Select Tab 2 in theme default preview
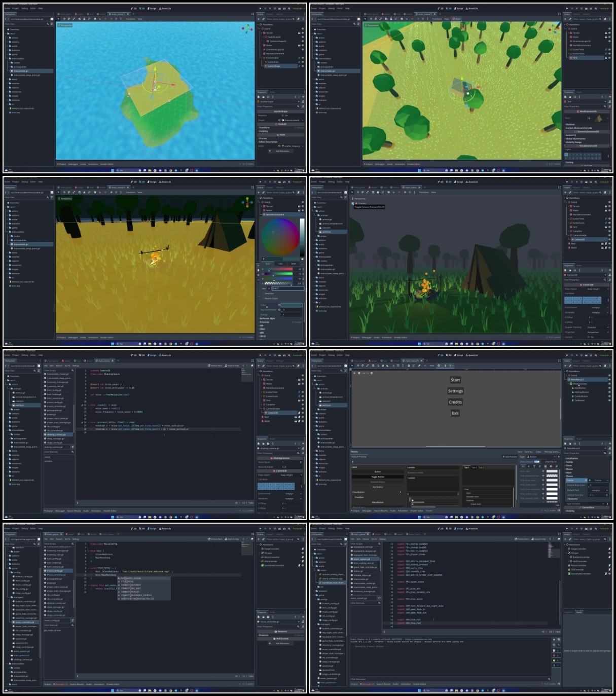Viewport: 616px width, 696px height. 474,467
